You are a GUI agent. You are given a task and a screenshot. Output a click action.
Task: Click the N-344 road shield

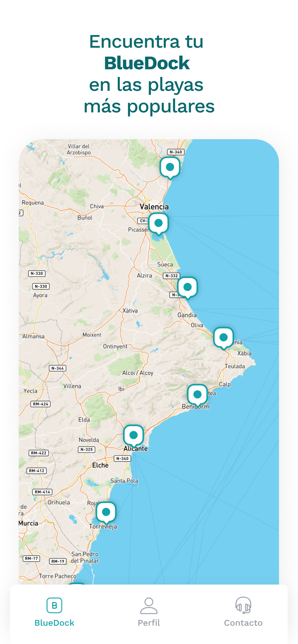click(x=58, y=368)
